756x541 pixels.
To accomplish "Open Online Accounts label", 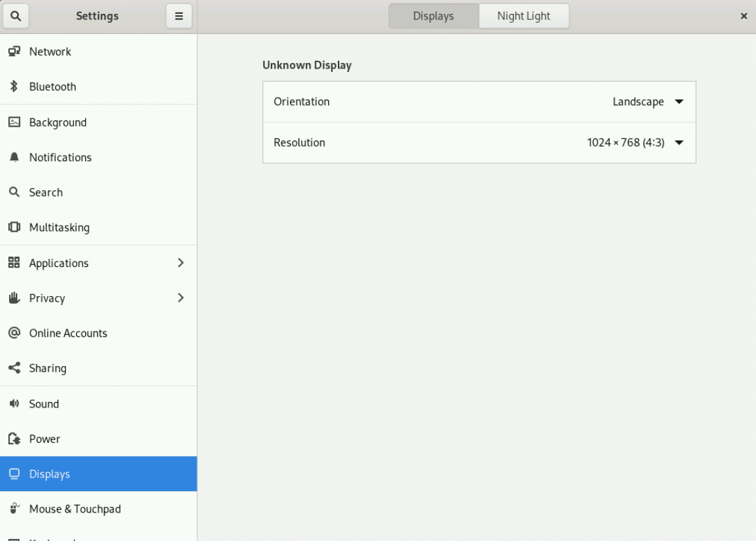I will click(68, 333).
